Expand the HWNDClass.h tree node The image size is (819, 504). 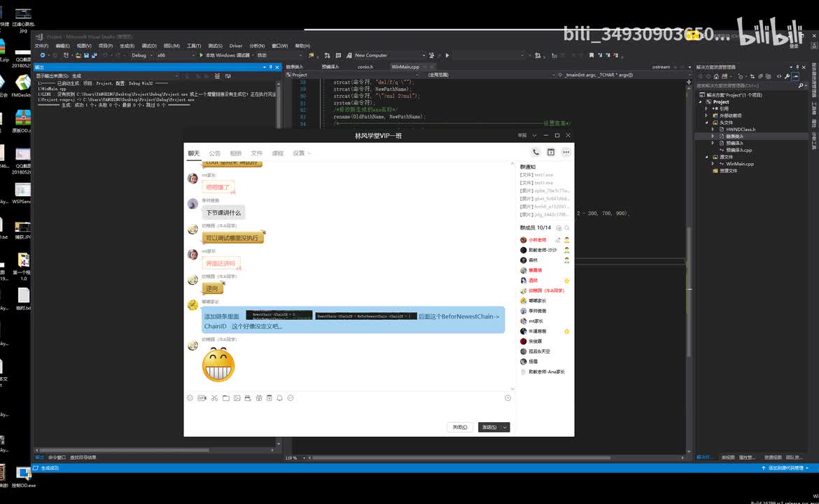click(x=713, y=129)
